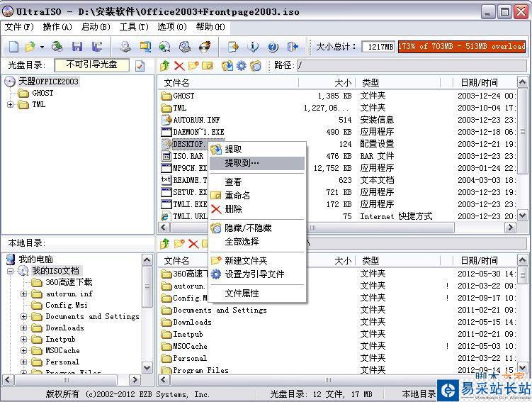Image resolution: width=532 pixels, height=402 pixels.
Task: Click the red 173% of 703MB capacity bar
Action: pos(462,47)
